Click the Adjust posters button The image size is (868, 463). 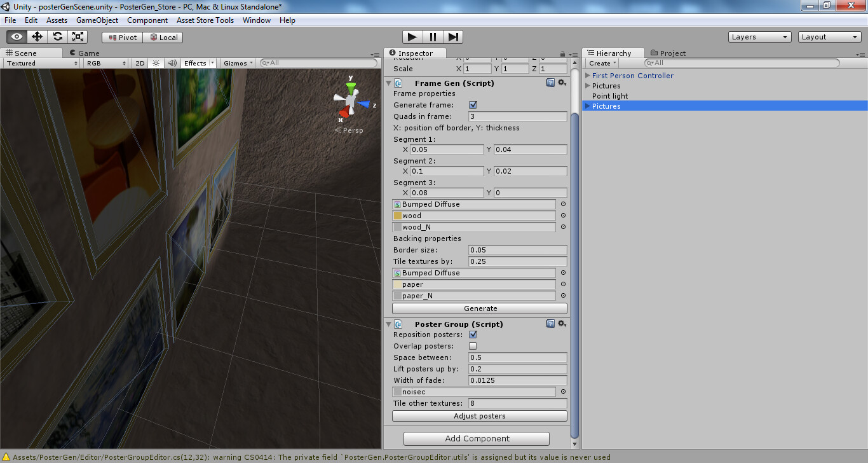point(479,415)
